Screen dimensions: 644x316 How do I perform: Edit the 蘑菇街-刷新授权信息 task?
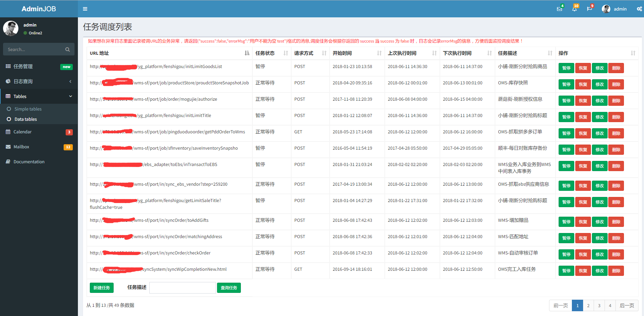pyautogui.click(x=600, y=101)
